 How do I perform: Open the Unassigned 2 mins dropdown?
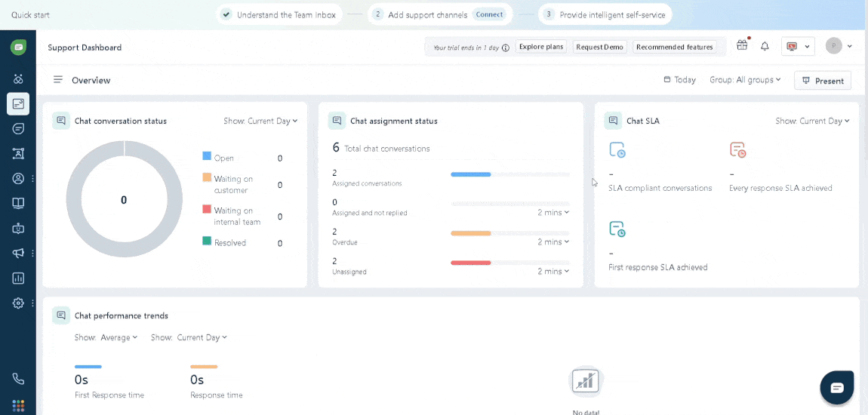[x=553, y=271]
